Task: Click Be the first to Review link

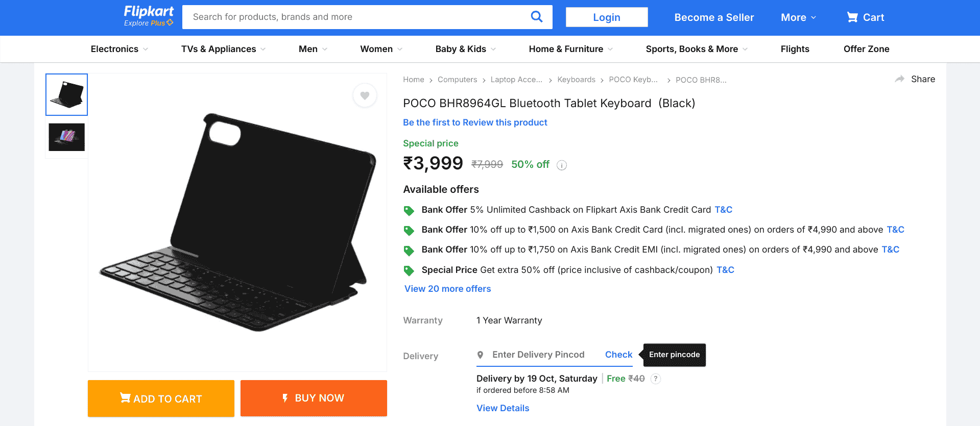Action: [475, 122]
